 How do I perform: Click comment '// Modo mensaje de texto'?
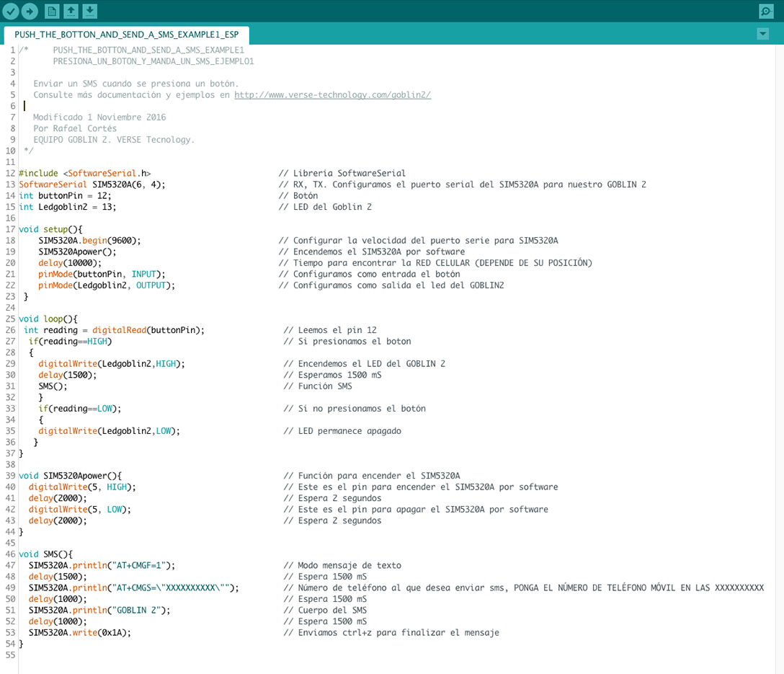[x=342, y=565]
